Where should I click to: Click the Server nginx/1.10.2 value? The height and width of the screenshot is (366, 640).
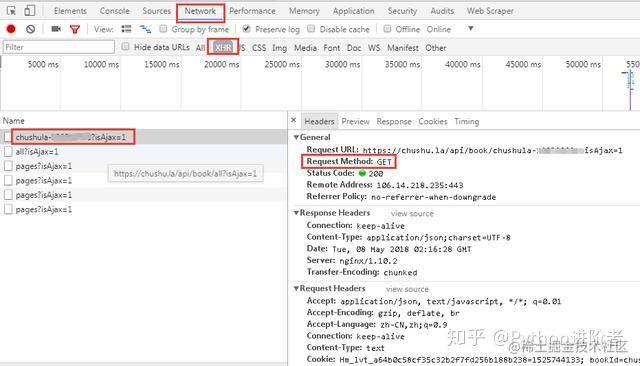click(x=368, y=261)
